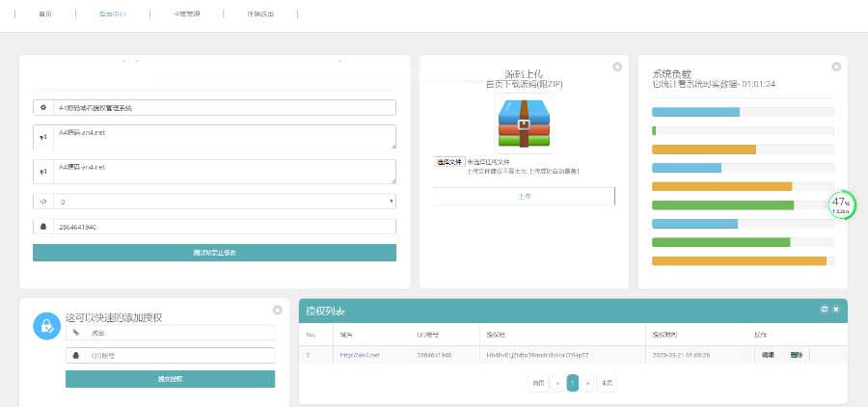The image size is (868, 407).
Task: Open the 后台中心 tab in top navigation
Action: tap(112, 14)
